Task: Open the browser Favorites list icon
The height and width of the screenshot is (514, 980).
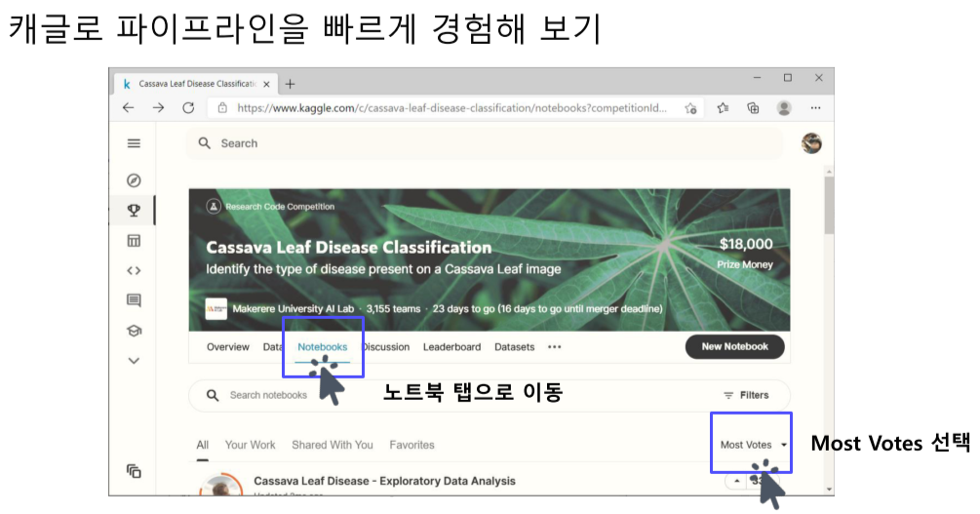Action: tap(724, 107)
